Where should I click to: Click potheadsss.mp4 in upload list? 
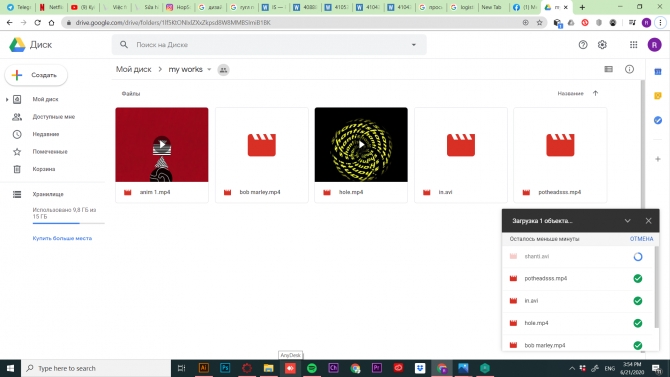click(546, 278)
